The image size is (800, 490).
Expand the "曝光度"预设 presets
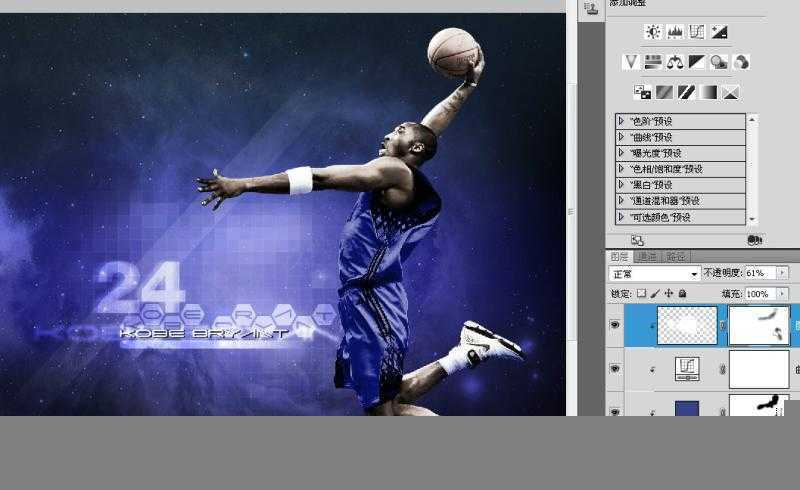tap(621, 153)
